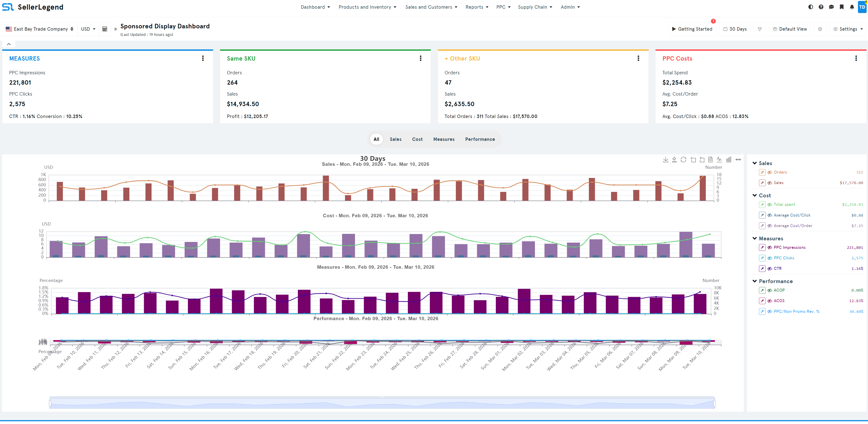Switch to the Performance chart tab

pyautogui.click(x=480, y=139)
